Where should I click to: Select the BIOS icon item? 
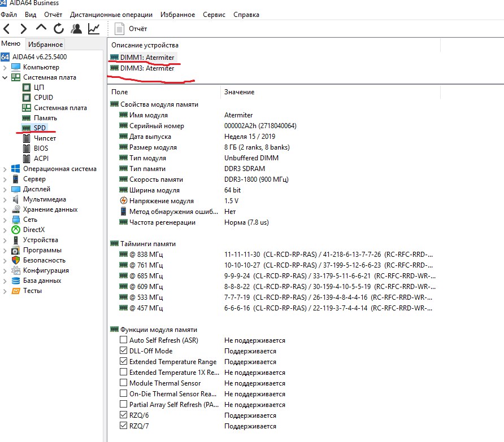(x=27, y=148)
